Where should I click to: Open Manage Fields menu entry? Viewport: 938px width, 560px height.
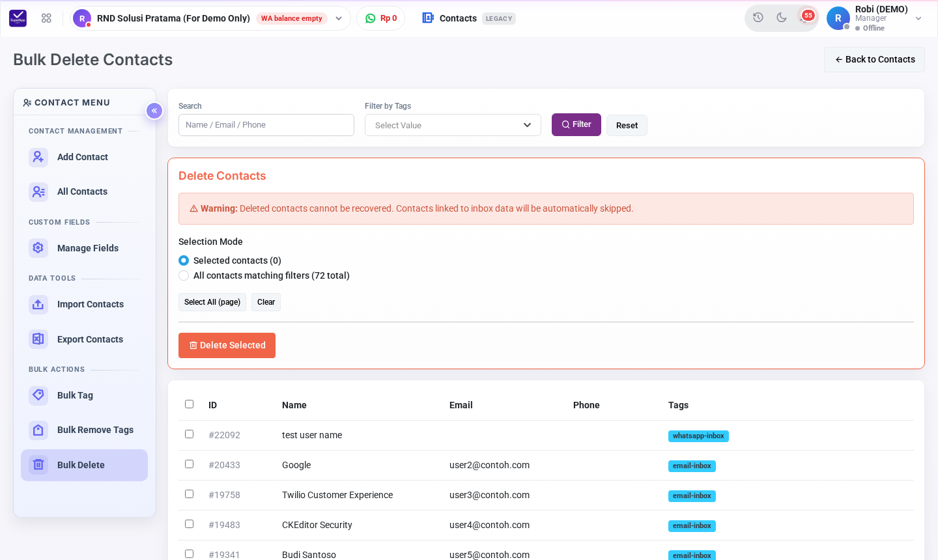[x=84, y=248]
